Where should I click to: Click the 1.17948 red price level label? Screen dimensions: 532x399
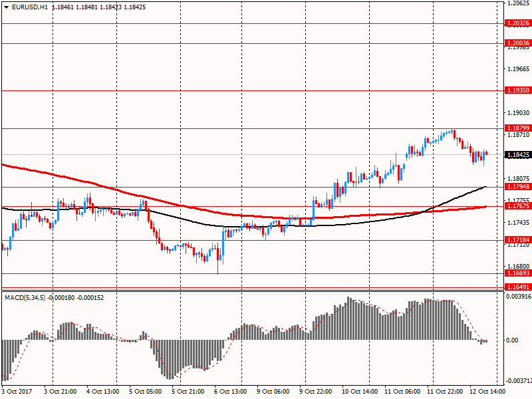(517, 187)
